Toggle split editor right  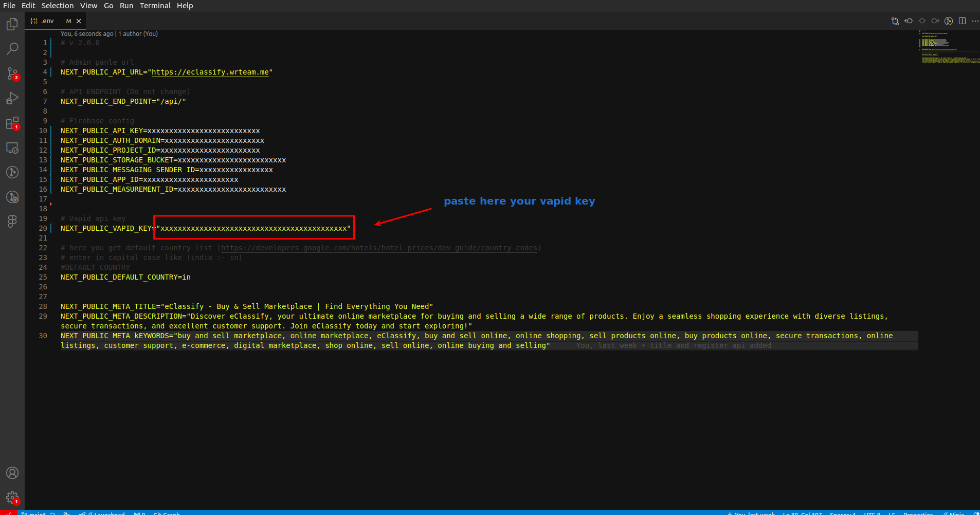point(962,21)
